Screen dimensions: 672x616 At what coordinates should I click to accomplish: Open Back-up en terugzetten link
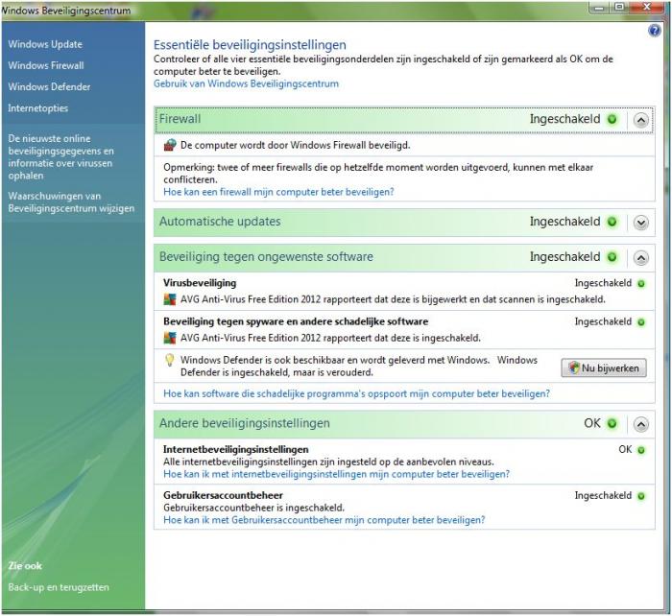59,587
